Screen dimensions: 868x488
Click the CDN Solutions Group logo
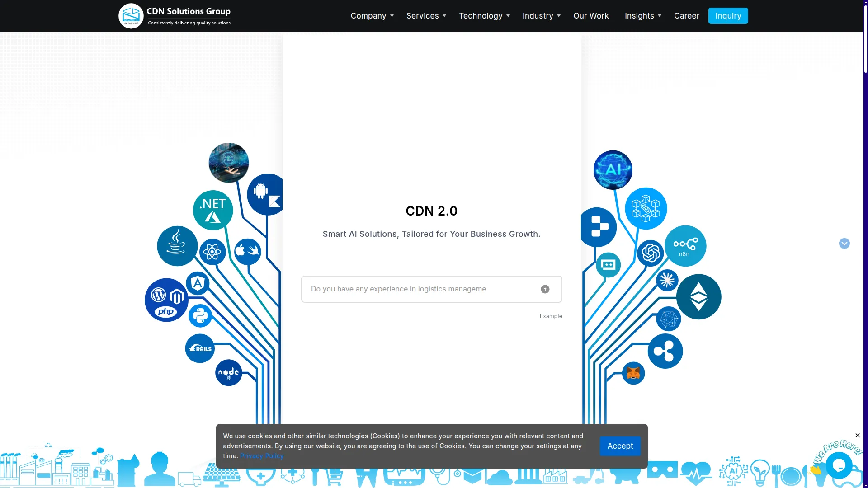(x=175, y=16)
